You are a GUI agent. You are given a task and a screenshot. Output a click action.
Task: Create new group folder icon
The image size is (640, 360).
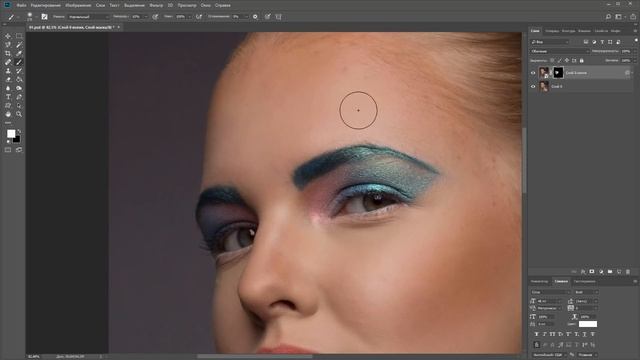click(x=610, y=272)
